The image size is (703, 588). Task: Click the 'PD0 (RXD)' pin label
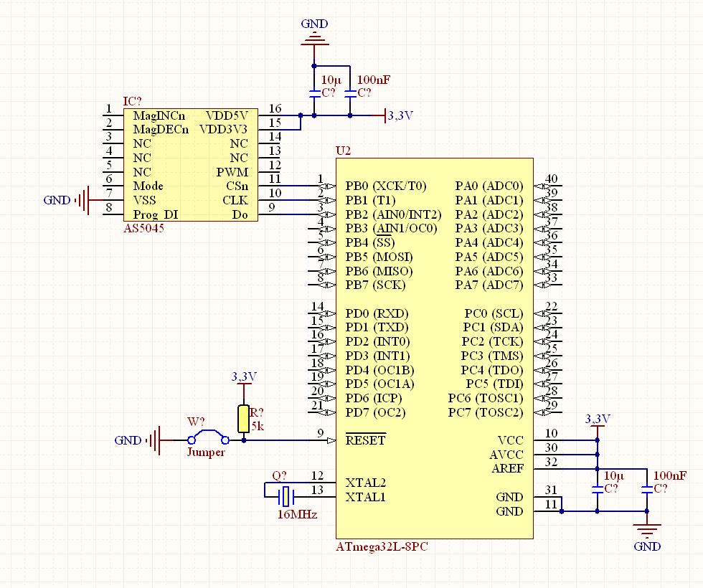click(377, 314)
